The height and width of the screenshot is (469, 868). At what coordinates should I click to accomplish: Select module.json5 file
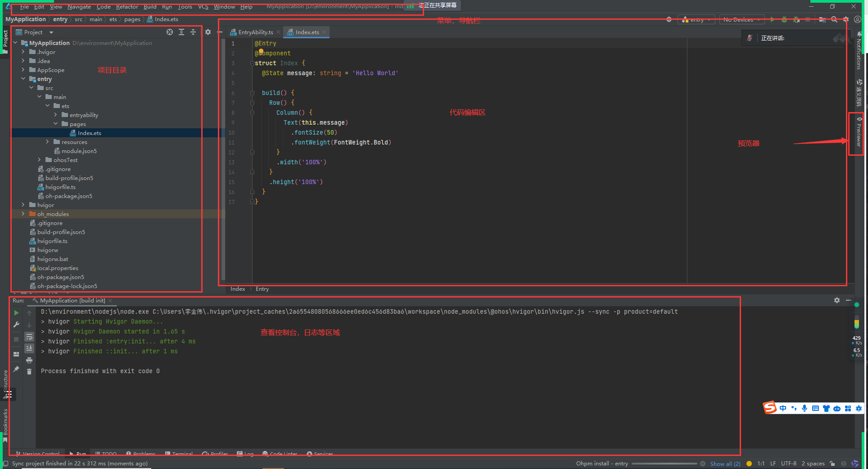tap(79, 151)
